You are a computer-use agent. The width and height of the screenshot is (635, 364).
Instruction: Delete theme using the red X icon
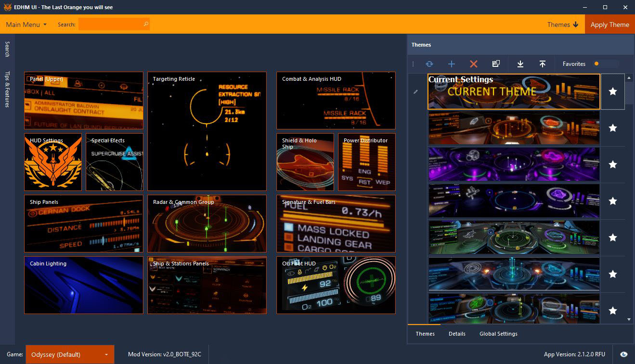[x=473, y=64]
